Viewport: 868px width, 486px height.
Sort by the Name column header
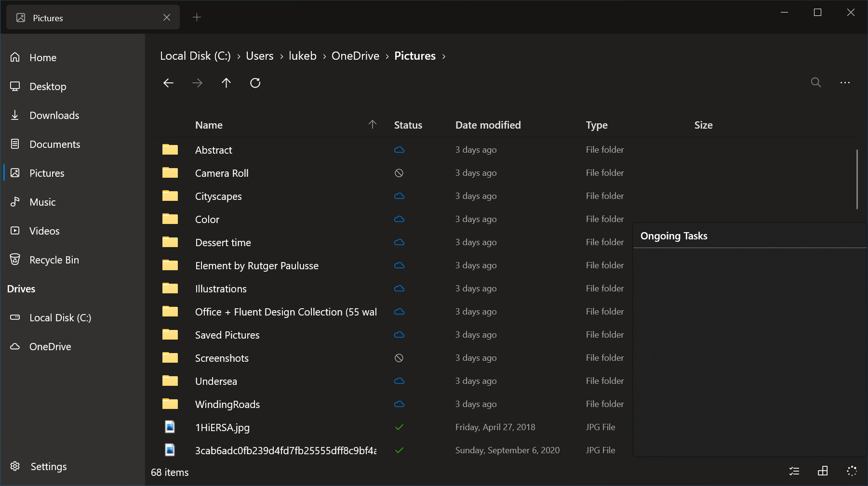pos(209,125)
